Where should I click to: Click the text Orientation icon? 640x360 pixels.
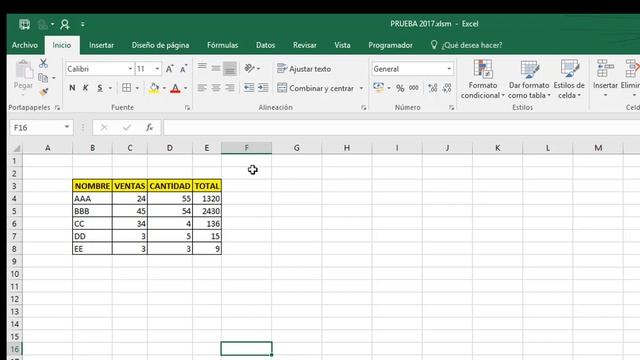click(x=249, y=68)
